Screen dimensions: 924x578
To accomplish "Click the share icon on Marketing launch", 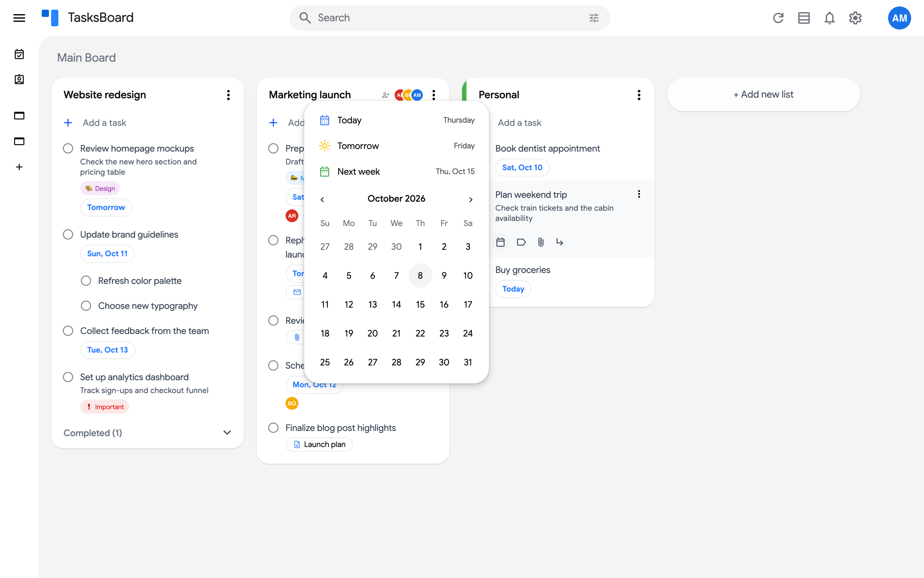I will tap(386, 95).
